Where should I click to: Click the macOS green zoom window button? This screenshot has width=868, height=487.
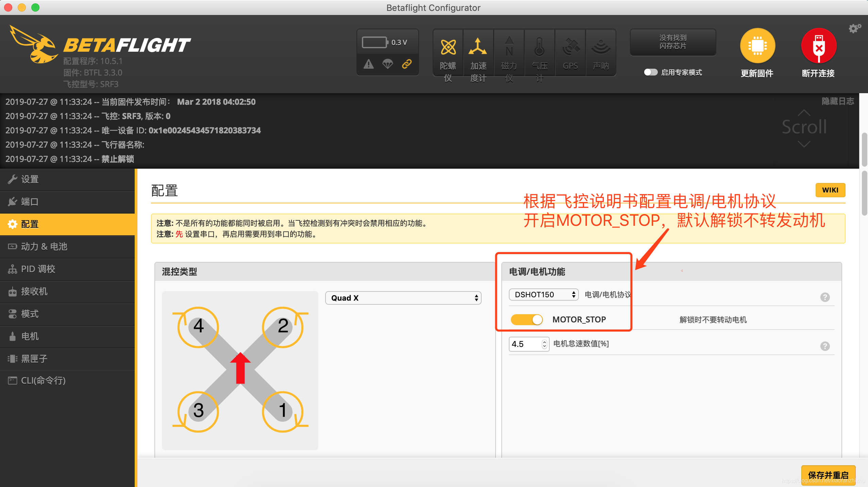35,7
